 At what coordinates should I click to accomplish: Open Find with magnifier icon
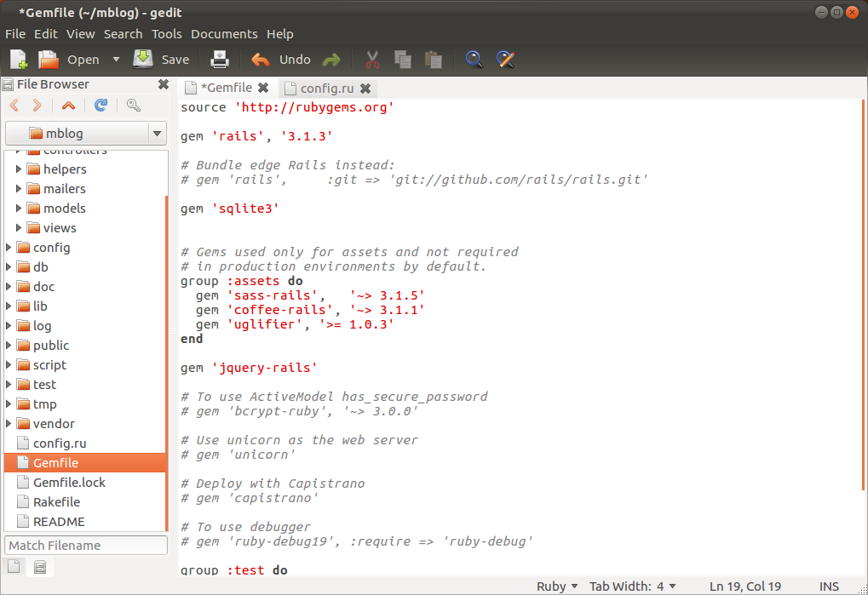pos(474,60)
